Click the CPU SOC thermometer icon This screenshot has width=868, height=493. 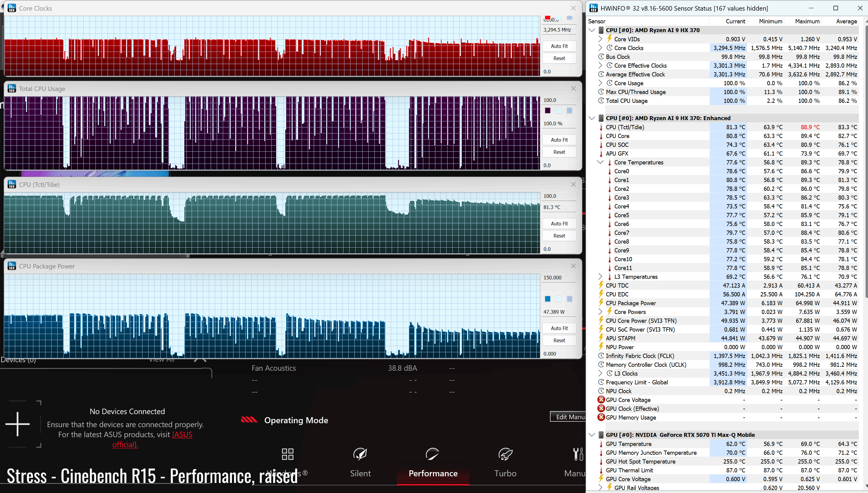coord(601,145)
